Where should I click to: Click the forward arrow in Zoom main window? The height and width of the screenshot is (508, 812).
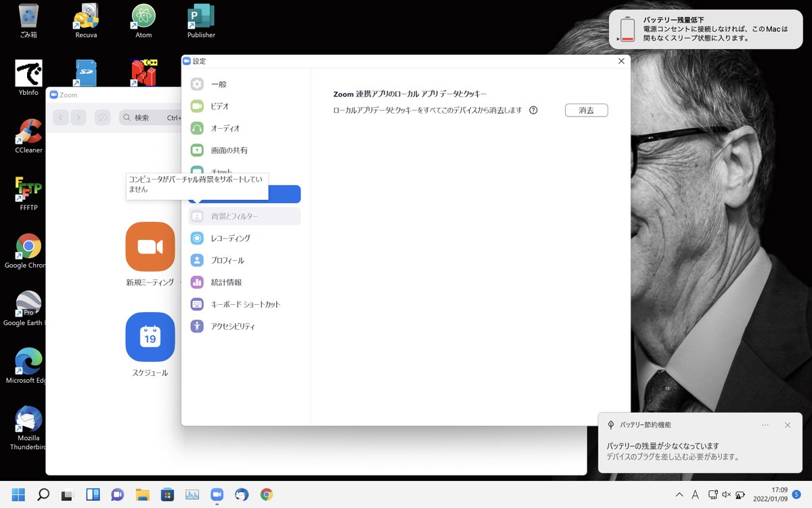point(78,117)
